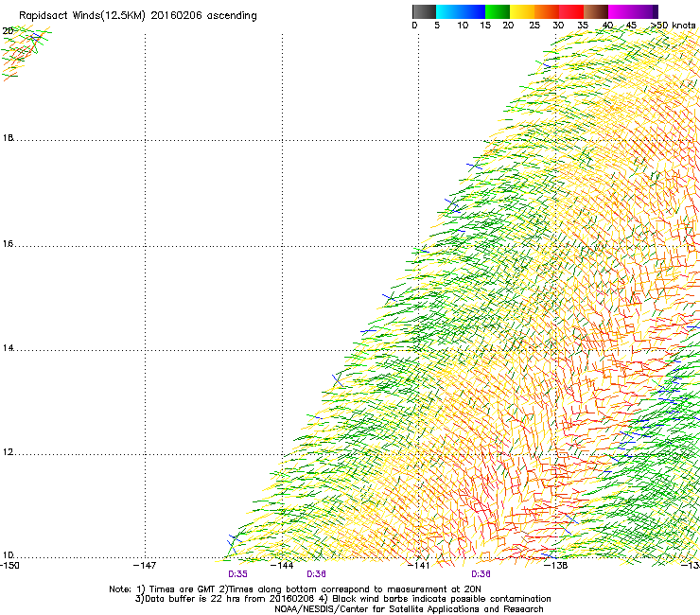Click the '40' legend scale label

[607, 26]
